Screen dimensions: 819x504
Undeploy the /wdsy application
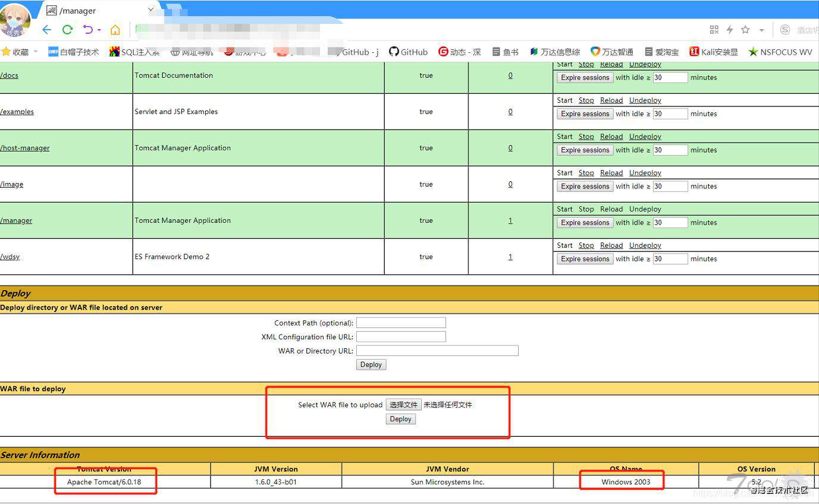point(645,245)
